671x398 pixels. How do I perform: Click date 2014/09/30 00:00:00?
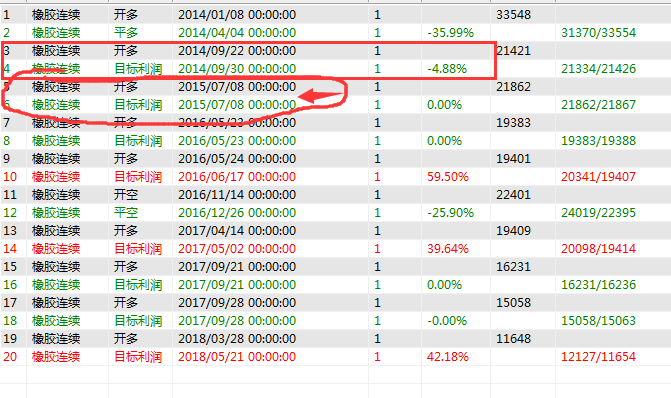[237, 69]
